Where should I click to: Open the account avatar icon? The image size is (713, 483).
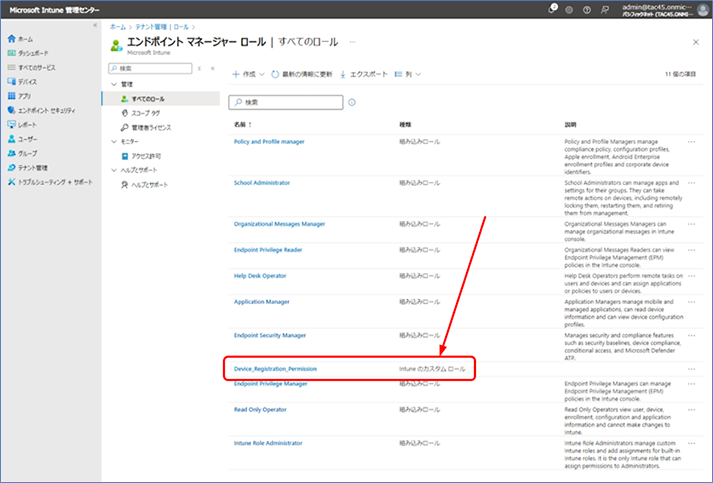point(703,10)
